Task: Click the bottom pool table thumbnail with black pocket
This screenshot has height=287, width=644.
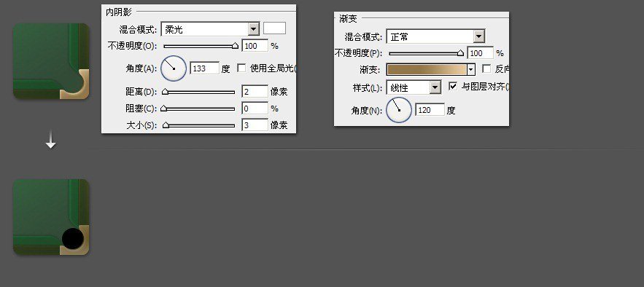Action: pos(51,217)
